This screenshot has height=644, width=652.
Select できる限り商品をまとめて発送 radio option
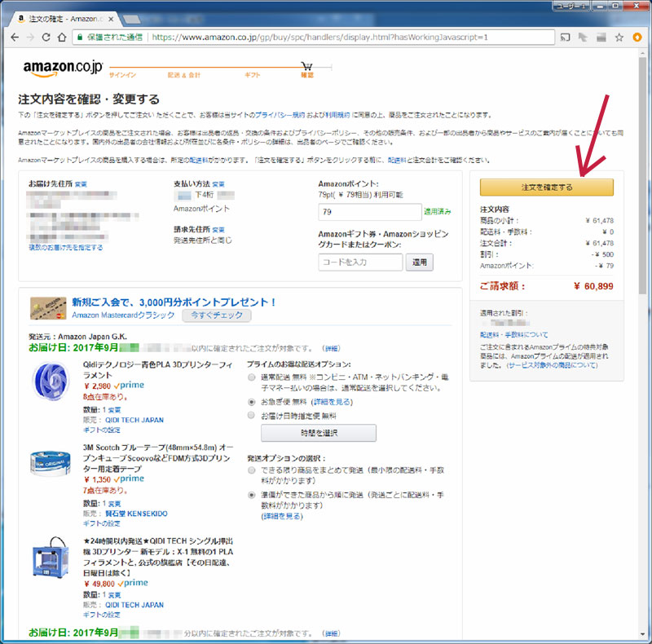click(251, 470)
